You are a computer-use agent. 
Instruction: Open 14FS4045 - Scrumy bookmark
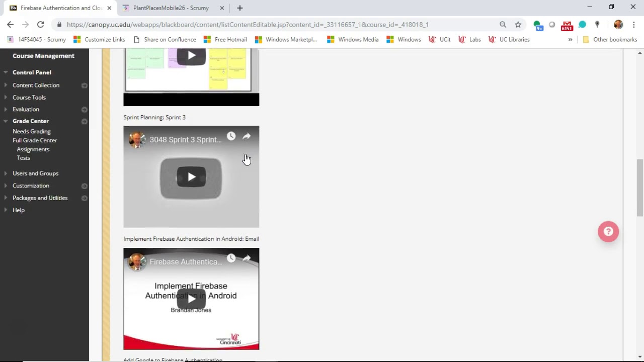[37, 39]
